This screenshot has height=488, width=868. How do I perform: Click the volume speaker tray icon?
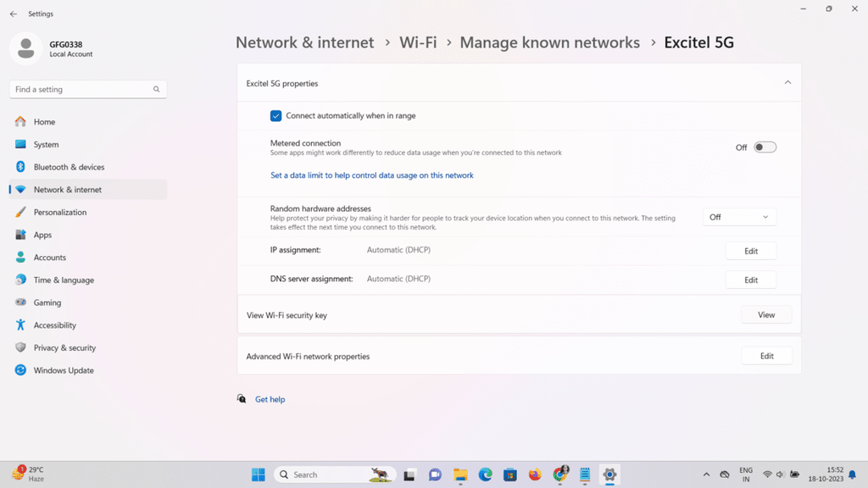(780, 474)
